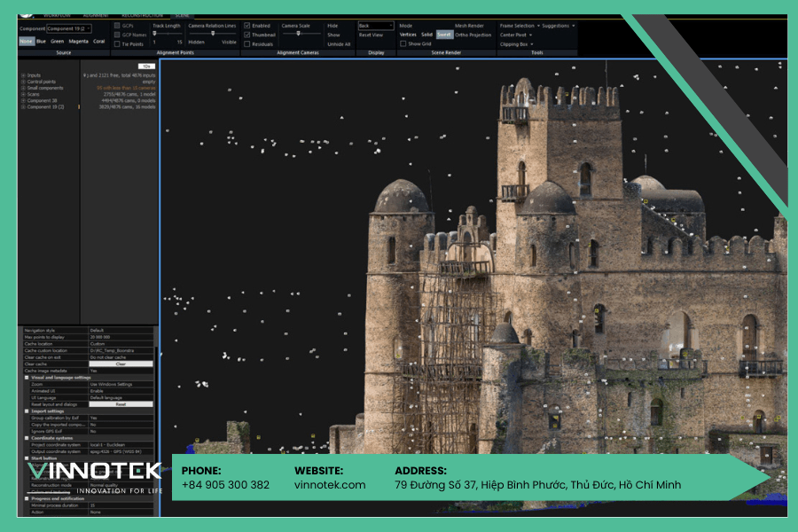Expand the Inputs tree node

click(x=23, y=75)
